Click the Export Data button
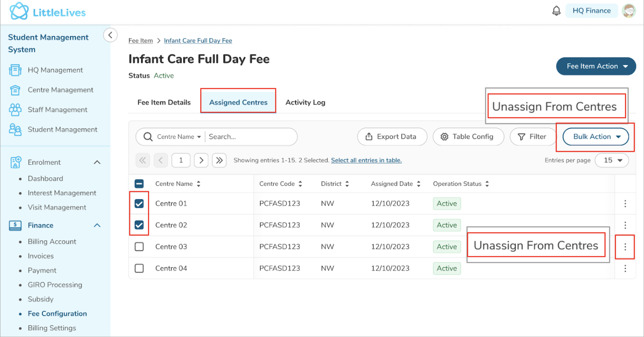 [x=392, y=137]
